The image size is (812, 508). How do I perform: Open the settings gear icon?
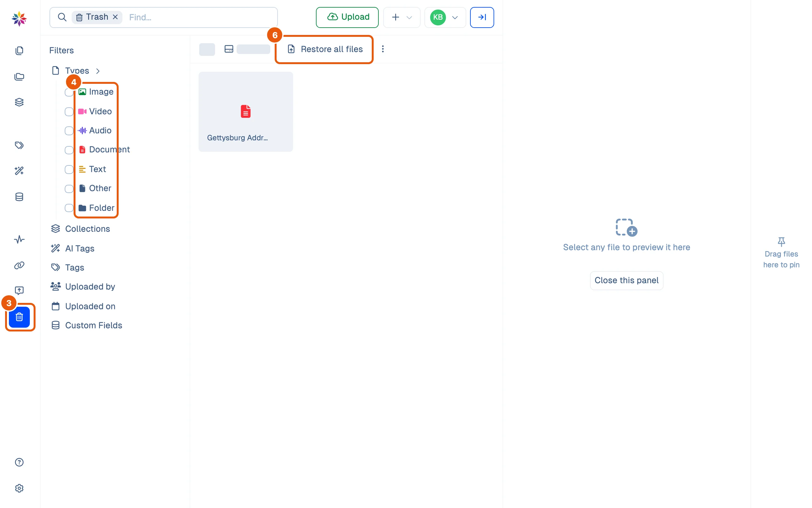point(19,488)
